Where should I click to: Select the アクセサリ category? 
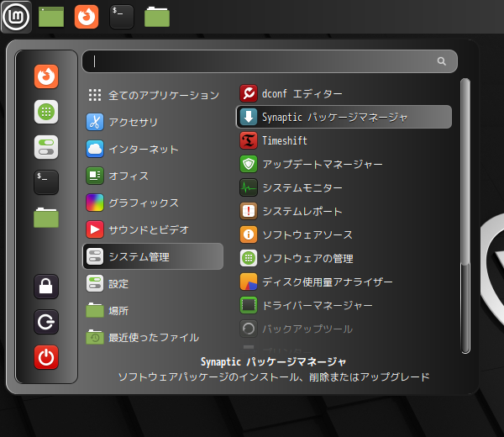(x=153, y=122)
